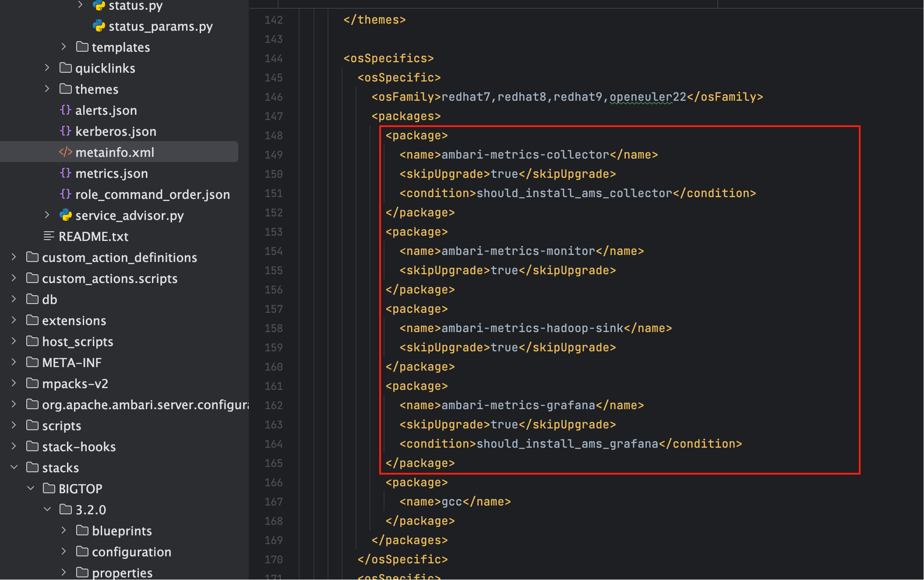Click the gcc package name text
Viewport: 924px width, 580px height.
pyautogui.click(x=452, y=502)
